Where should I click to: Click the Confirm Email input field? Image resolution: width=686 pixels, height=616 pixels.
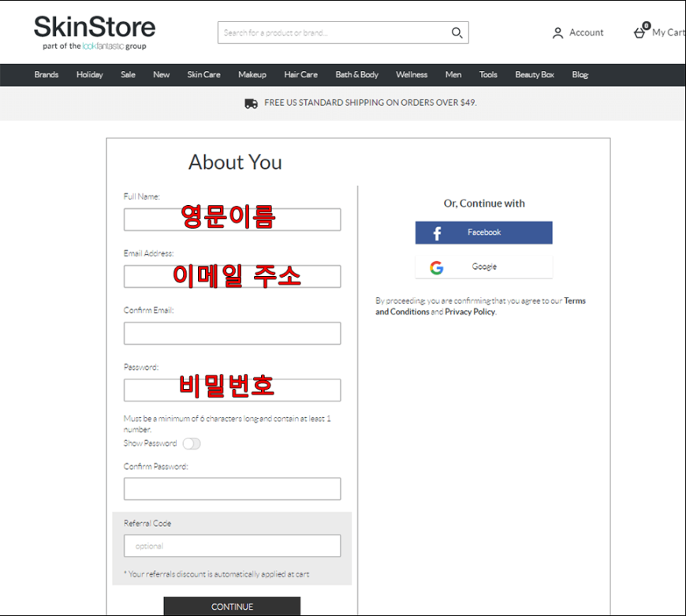pyautogui.click(x=233, y=334)
